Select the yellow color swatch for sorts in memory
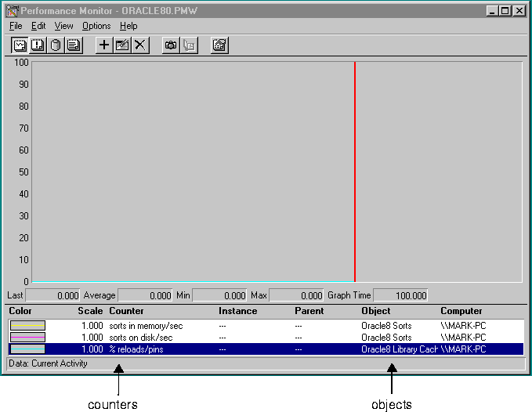 [x=27, y=326]
